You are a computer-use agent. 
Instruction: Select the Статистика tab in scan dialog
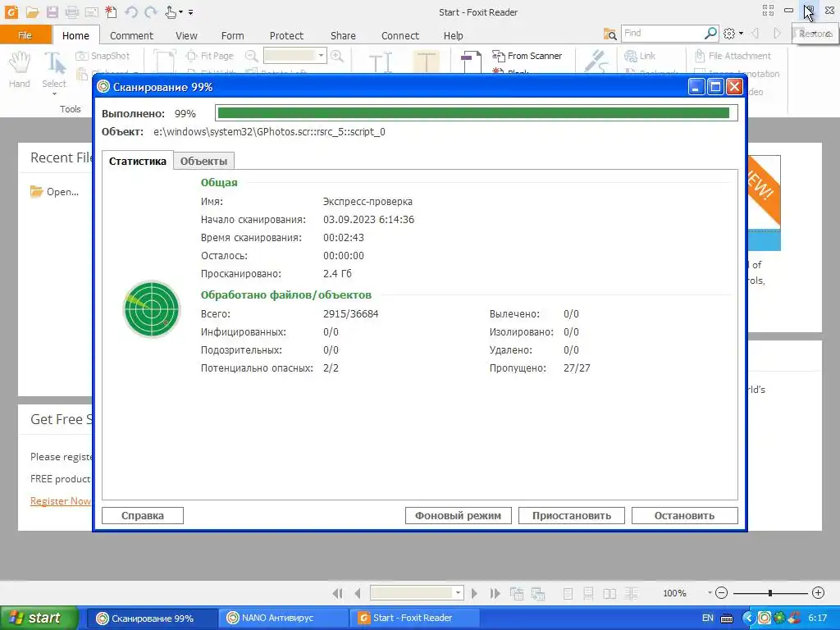pyautogui.click(x=138, y=161)
